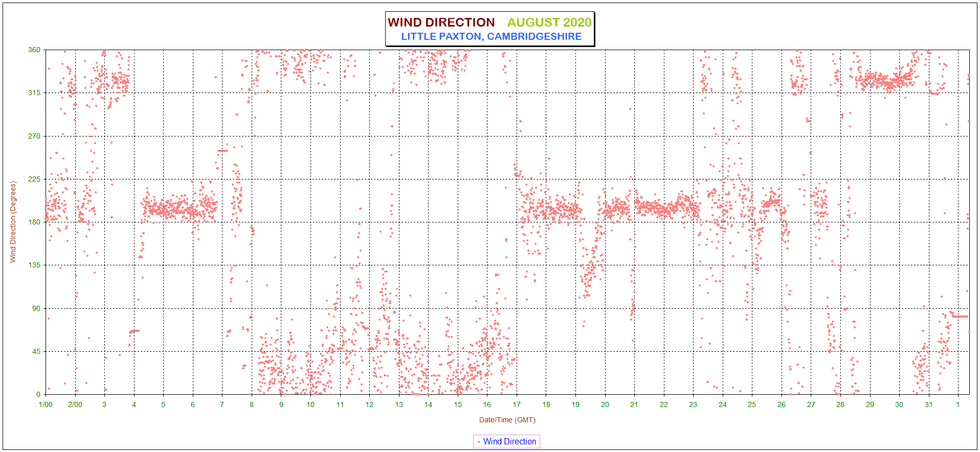Viewport: 980px width, 452px height.
Task: Click the x-axis label for day 24
Action: point(723,404)
